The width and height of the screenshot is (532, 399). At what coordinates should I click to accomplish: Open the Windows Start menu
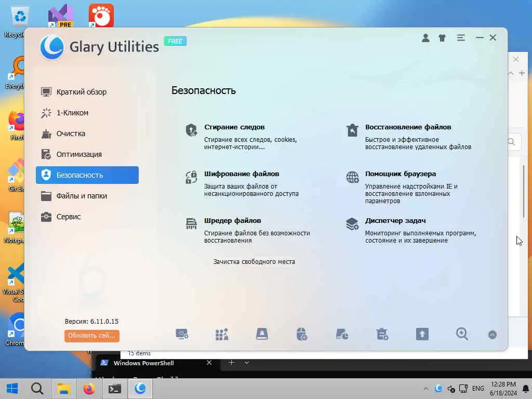[x=12, y=388]
